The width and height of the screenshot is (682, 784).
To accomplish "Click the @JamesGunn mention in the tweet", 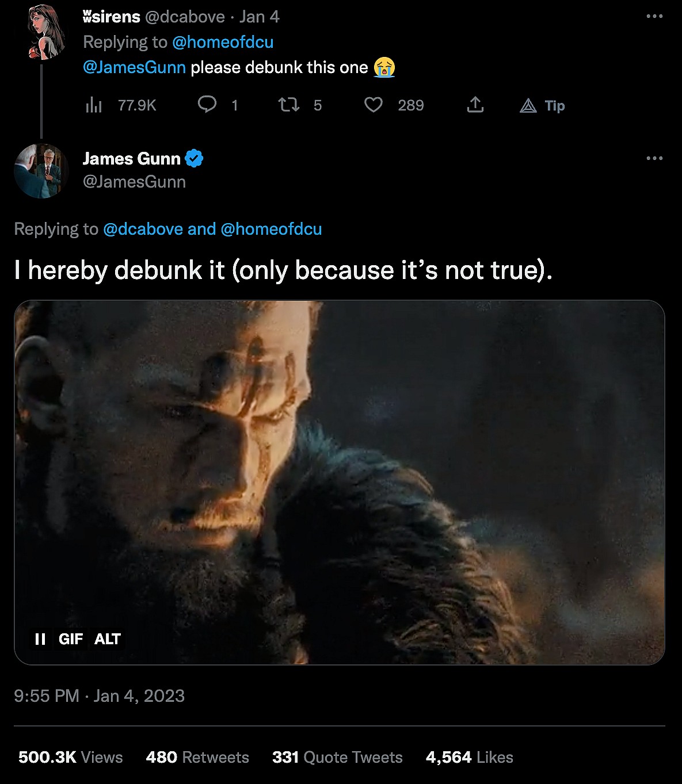I will tap(134, 67).
